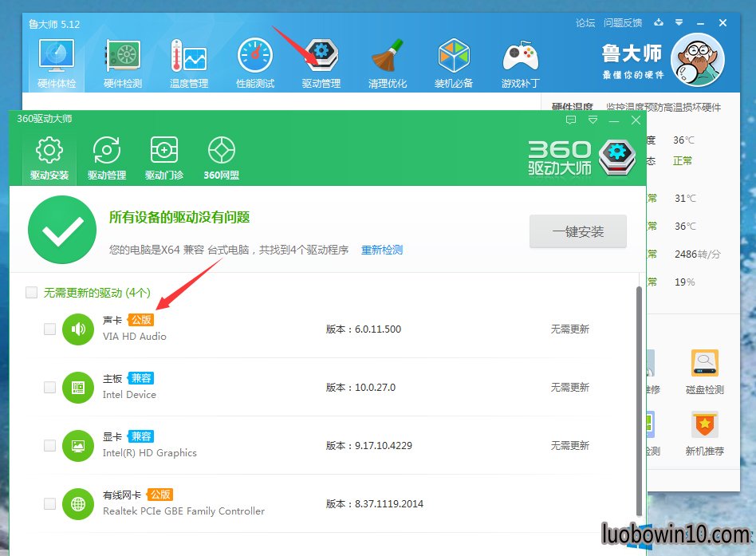Open 360驱动大师 title bar menu dropdown
This screenshot has width=756, height=556.
[x=593, y=120]
